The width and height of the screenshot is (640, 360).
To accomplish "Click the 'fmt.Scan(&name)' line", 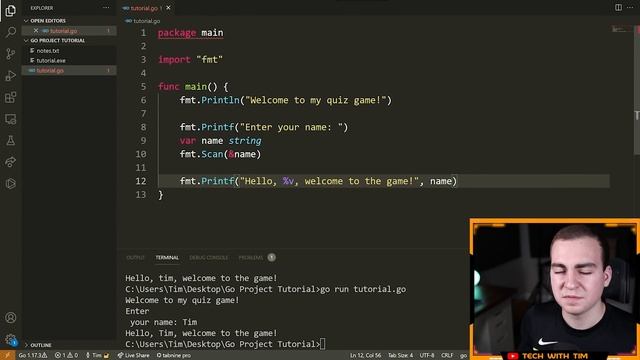I will coord(220,154).
